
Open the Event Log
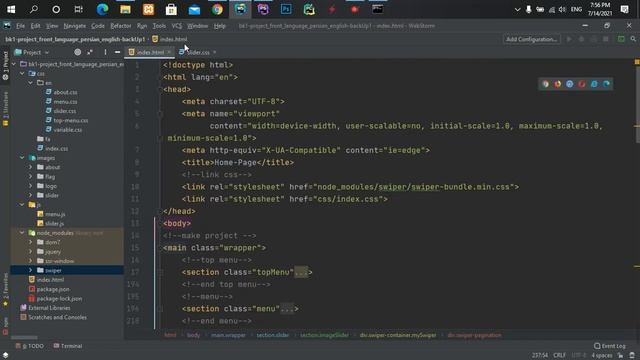pyautogui.click(x=609, y=346)
